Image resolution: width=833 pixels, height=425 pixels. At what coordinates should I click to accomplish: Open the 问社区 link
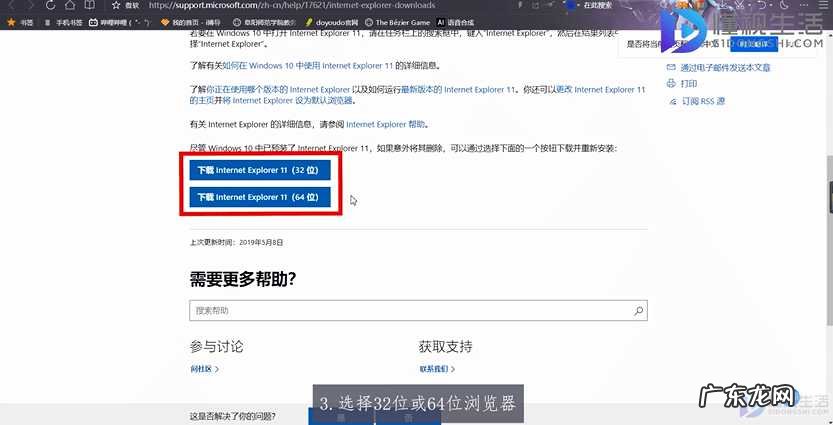[x=205, y=369]
